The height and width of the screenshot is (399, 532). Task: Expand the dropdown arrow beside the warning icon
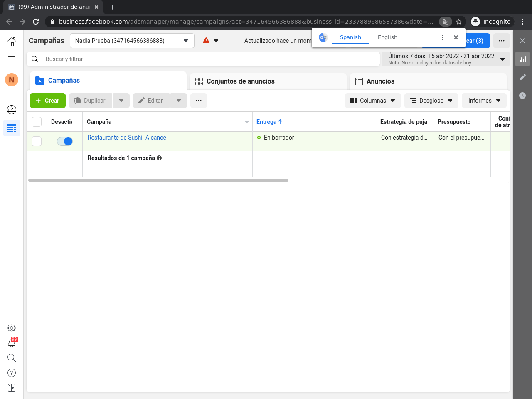[x=216, y=41]
